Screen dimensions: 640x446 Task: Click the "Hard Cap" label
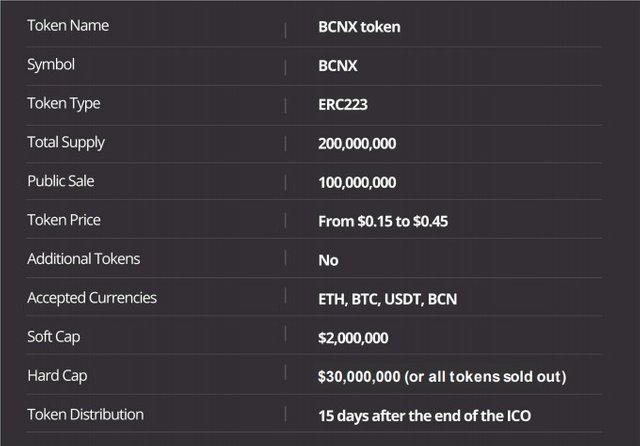[56, 376]
